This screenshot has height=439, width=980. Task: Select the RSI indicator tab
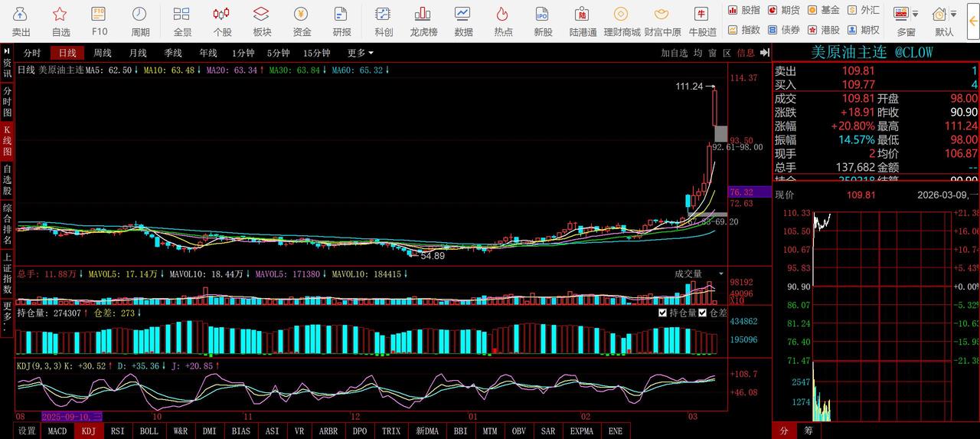(118, 431)
